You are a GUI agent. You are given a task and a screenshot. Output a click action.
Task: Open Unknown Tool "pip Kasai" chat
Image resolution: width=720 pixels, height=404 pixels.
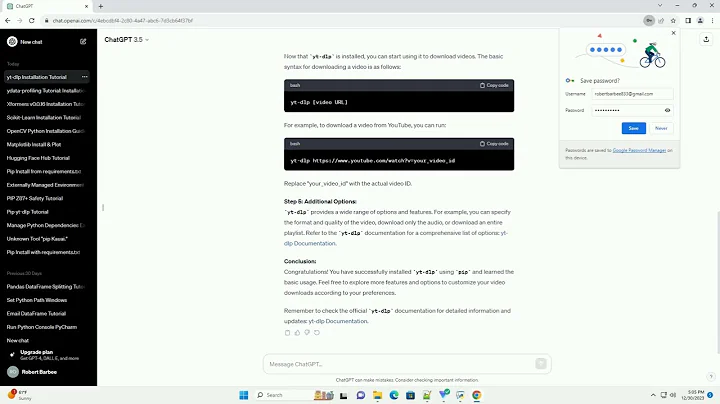click(x=47, y=239)
